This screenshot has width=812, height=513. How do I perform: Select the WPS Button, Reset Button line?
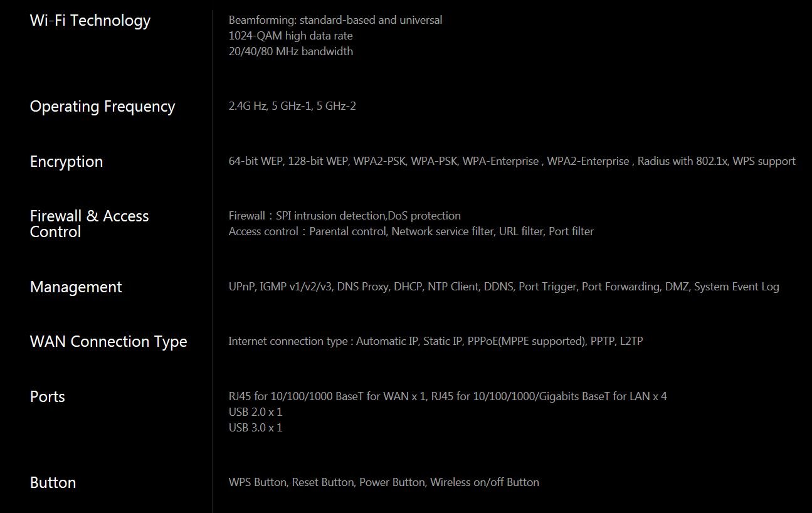[x=384, y=482]
